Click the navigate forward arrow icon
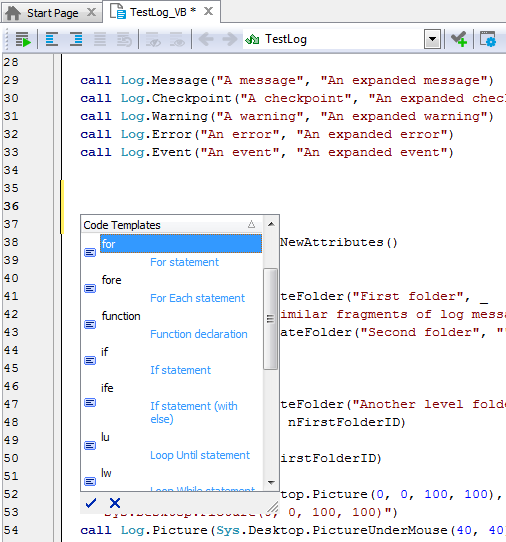Screen dimensions: 506x542 229,39
